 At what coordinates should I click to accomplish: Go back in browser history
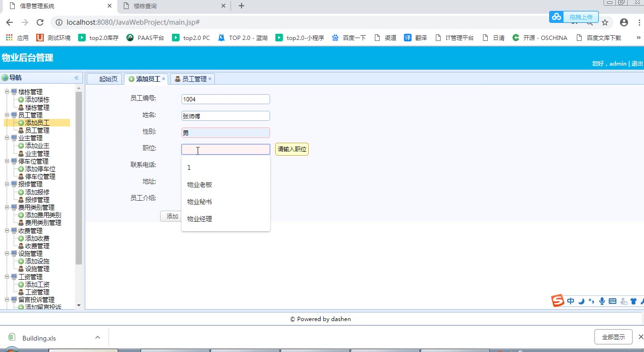click(10, 22)
